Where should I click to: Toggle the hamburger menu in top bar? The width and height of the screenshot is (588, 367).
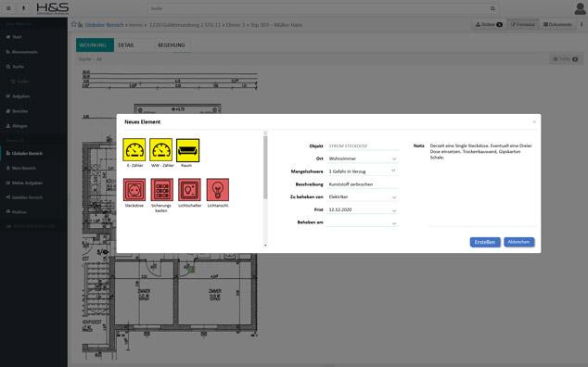click(8, 8)
